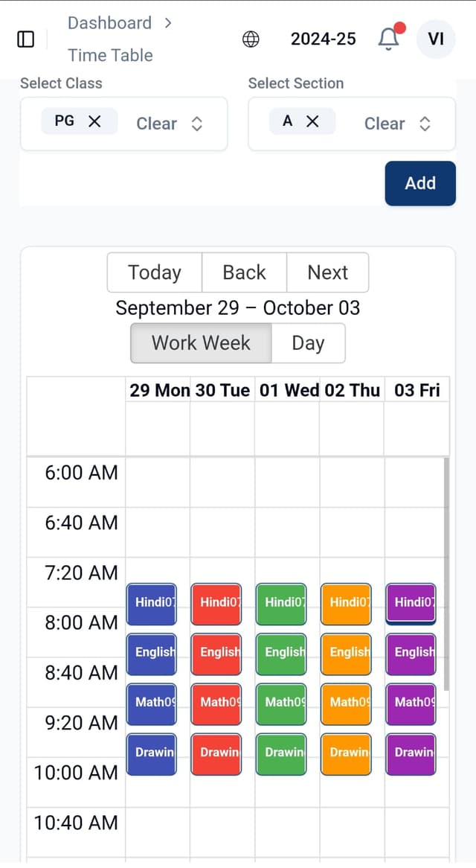The image size is (476, 868).
Task: Click the Add button
Action: click(x=420, y=183)
